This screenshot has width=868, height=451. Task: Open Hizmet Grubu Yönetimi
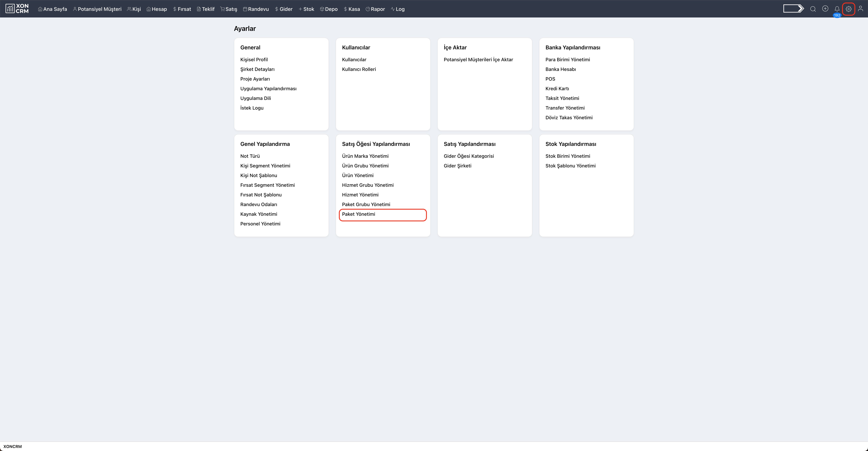click(x=368, y=185)
